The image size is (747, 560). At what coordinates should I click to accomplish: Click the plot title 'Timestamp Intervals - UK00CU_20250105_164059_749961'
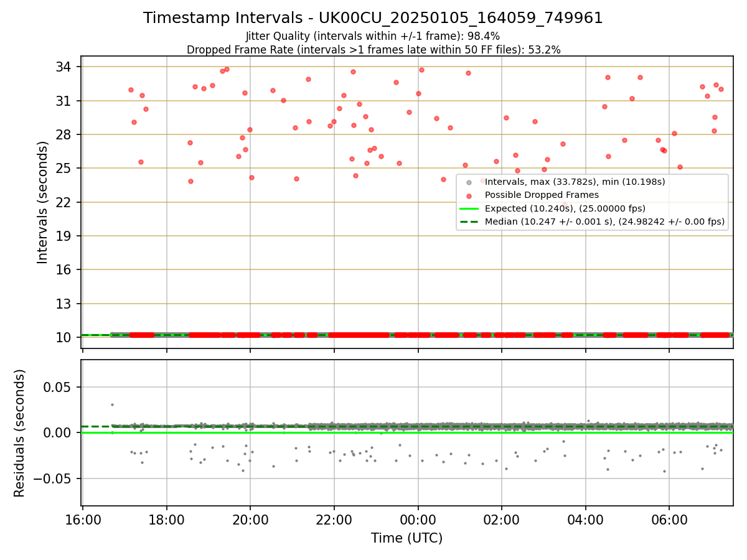pyautogui.click(x=373, y=18)
